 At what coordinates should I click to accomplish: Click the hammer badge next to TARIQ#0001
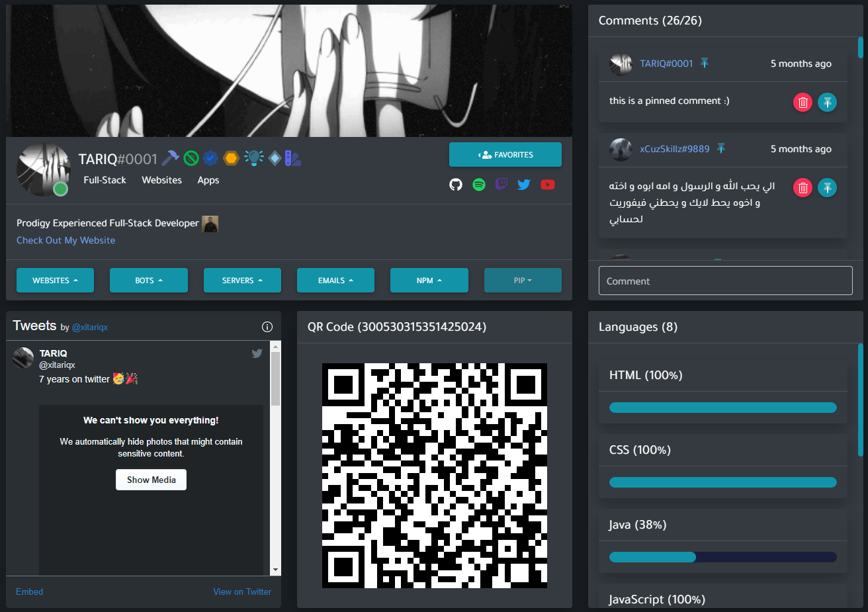(x=170, y=158)
